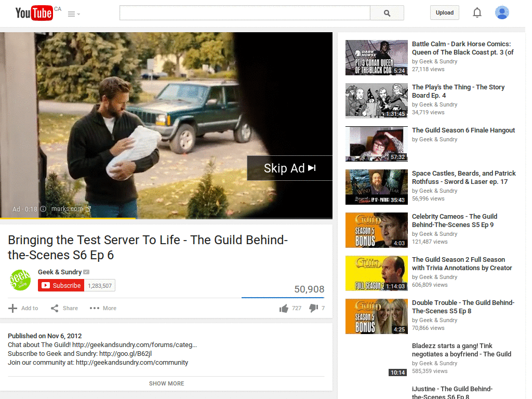Open The Play's the Thing title link

point(458,91)
